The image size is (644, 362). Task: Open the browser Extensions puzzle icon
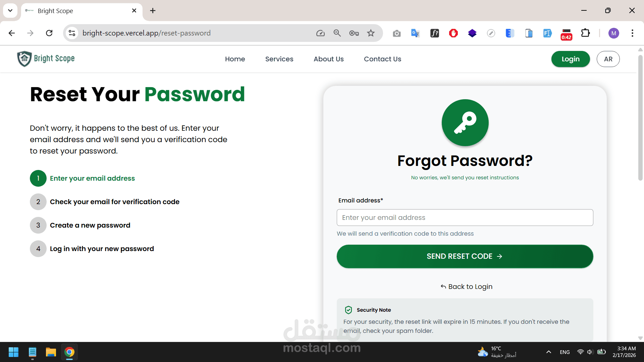585,33
